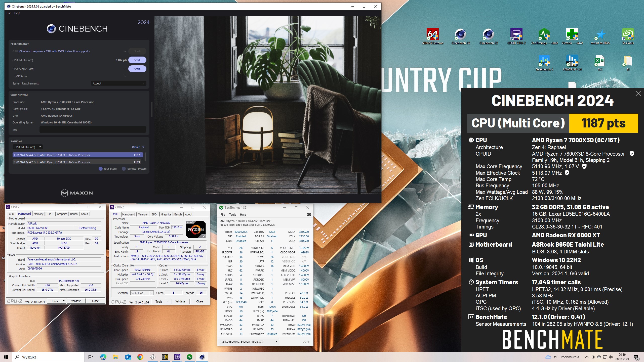Toggle Details filter in Ranking panel
Screen dimensions: 644x362
pos(138,147)
